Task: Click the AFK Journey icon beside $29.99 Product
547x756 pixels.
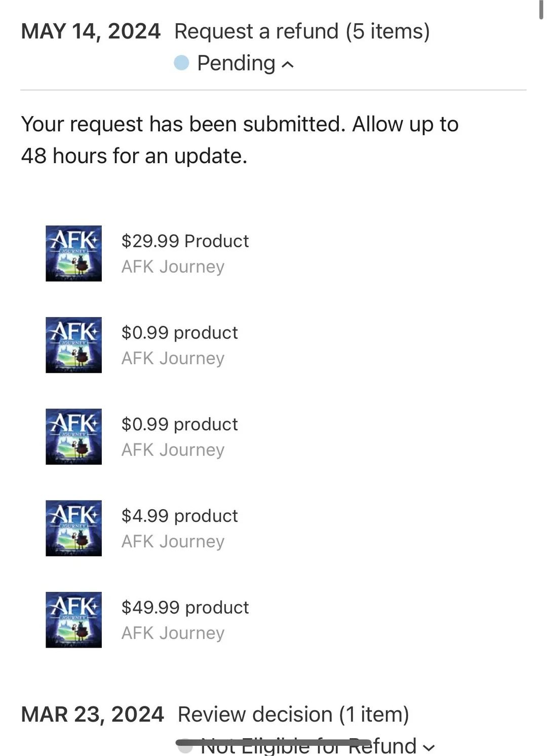Action: [x=73, y=253]
